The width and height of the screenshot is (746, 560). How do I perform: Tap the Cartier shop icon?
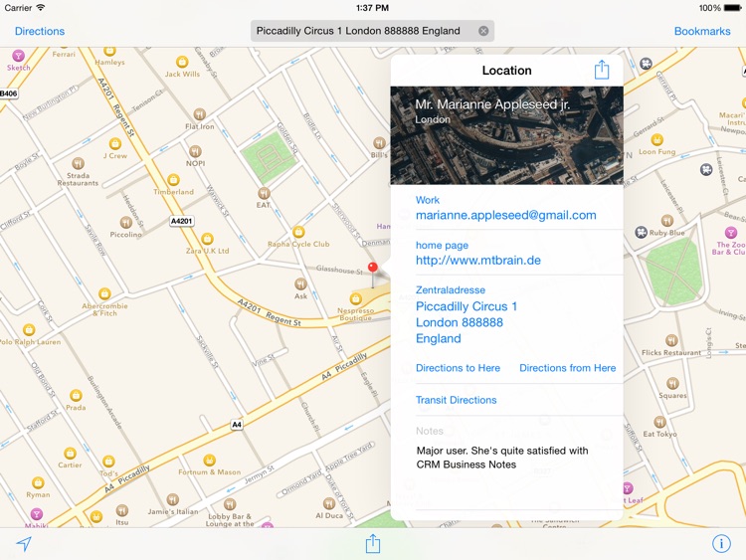70,453
